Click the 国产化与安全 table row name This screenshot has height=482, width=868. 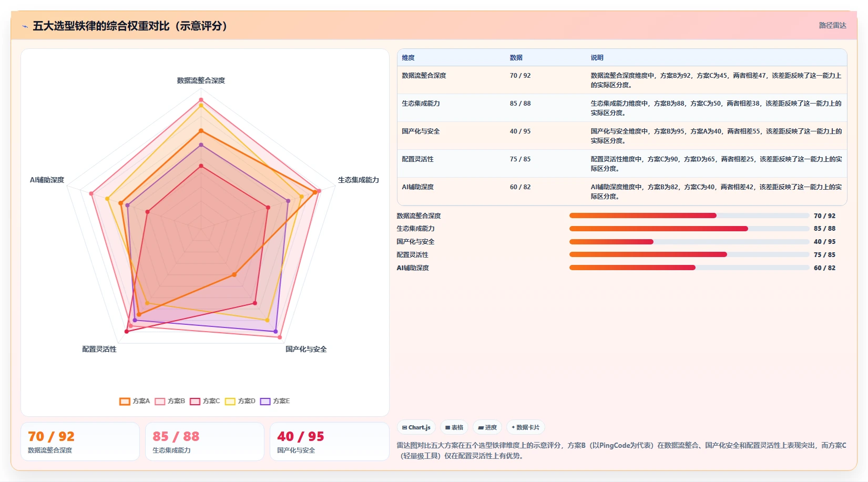[421, 131]
